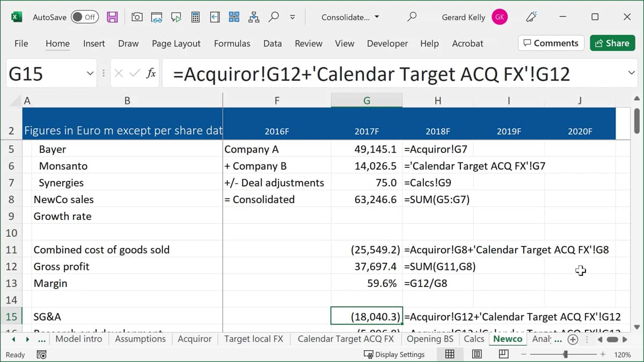Adjust the zoom slider handle
Image resolution: width=644 pixels, height=362 pixels.
(x=566, y=354)
